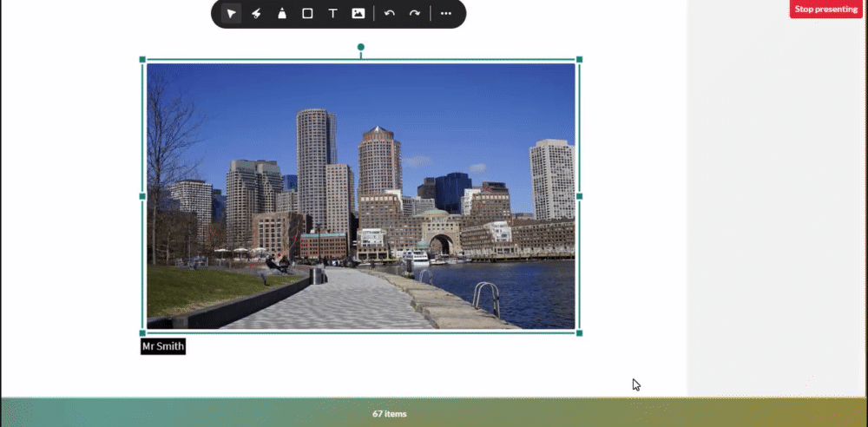The height and width of the screenshot is (427, 868).
Task: Redo the undone action
Action: (415, 14)
